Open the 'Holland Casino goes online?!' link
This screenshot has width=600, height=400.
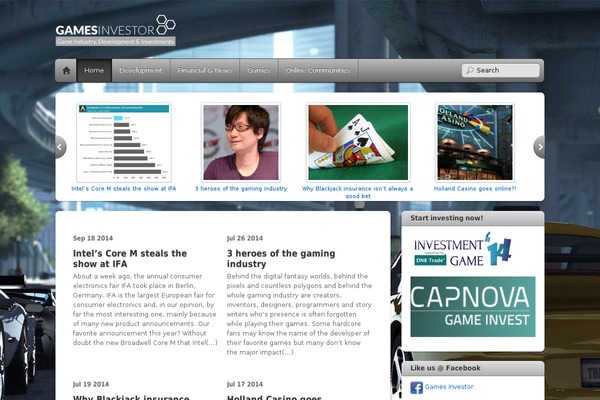tap(475, 189)
